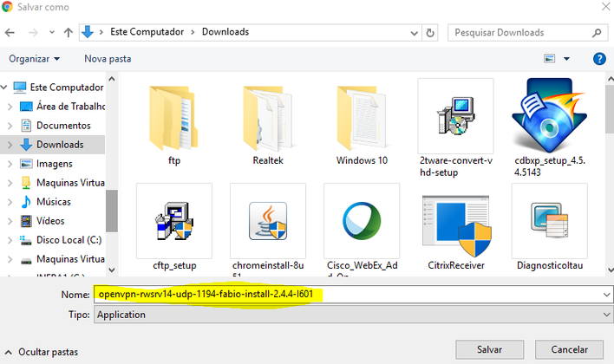Select Downloads in navigation tree

52,145
